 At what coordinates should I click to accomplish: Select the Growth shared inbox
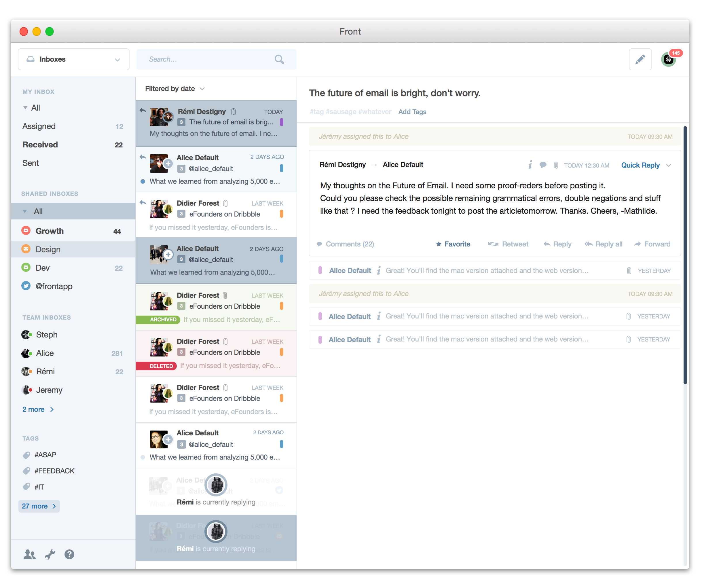coord(50,231)
